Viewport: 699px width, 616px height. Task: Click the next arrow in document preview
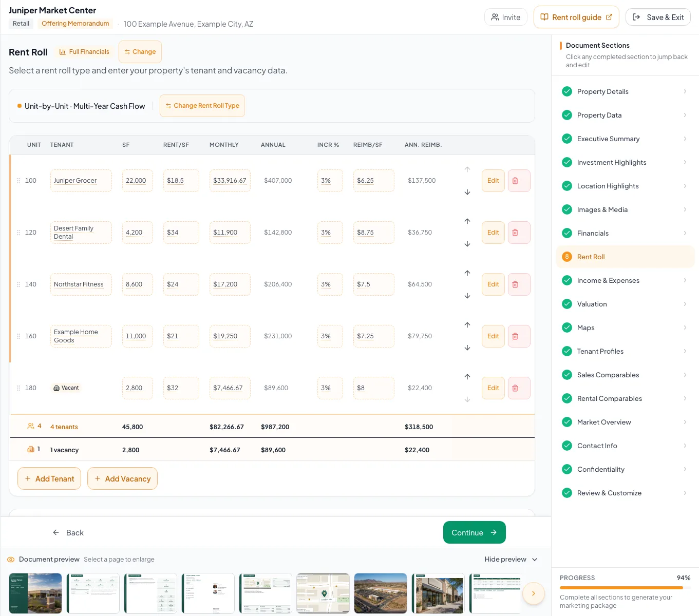(533, 593)
